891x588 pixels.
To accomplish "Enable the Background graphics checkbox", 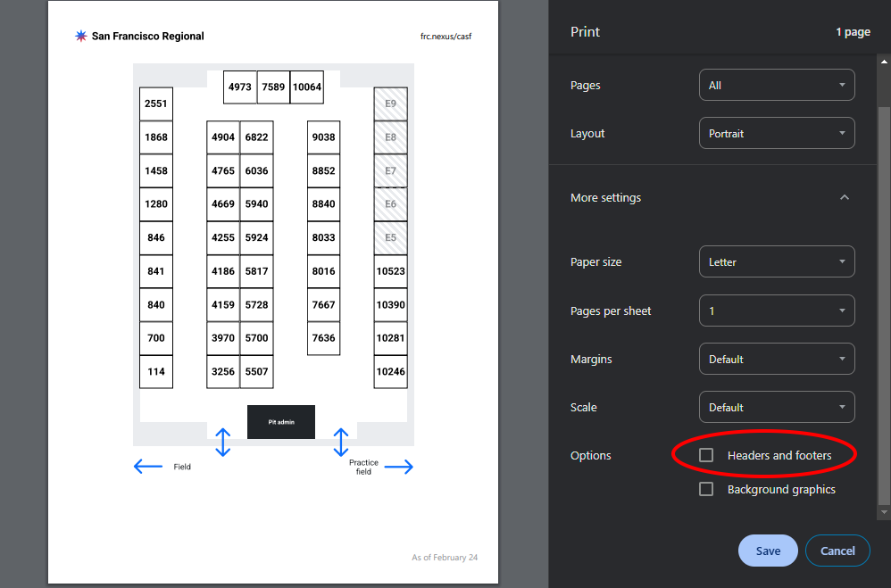I will (x=706, y=489).
